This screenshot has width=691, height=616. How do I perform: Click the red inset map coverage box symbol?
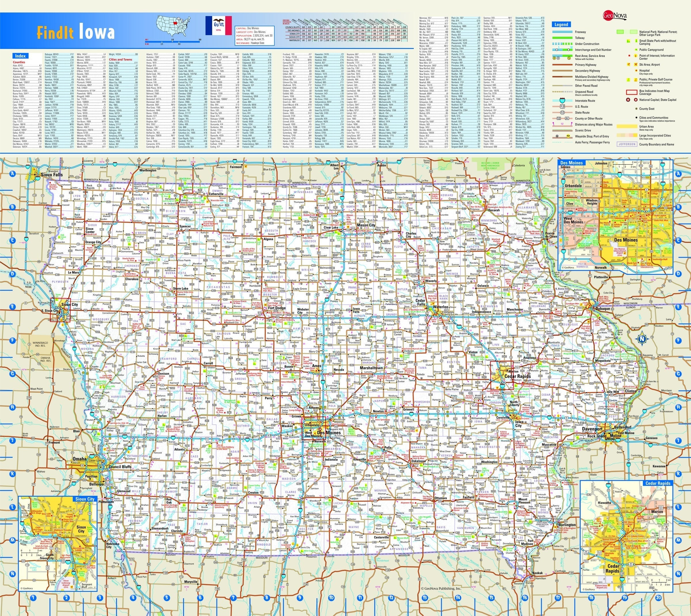pos(632,92)
